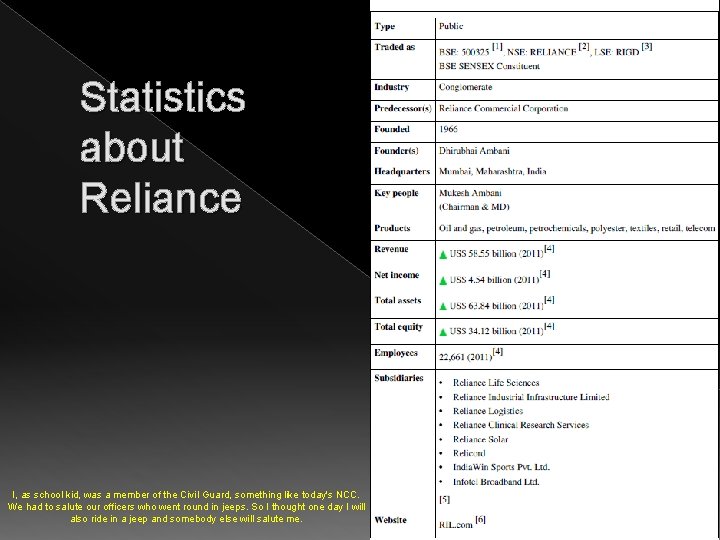This screenshot has width=720, height=540.
Task: Click the products list starting 'Oil and gas'
Action: [577, 228]
